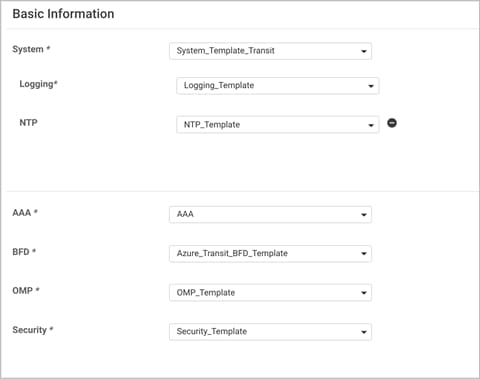Click the System field label

(31, 49)
